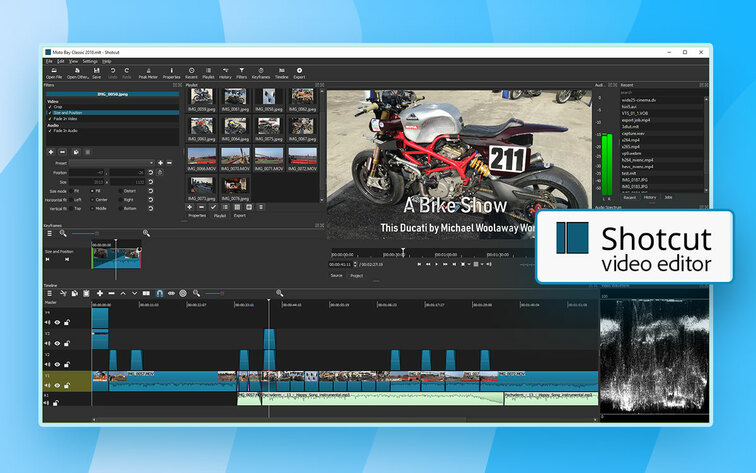
Task: Click the ripple delete minus icon
Action: pyautogui.click(x=111, y=293)
